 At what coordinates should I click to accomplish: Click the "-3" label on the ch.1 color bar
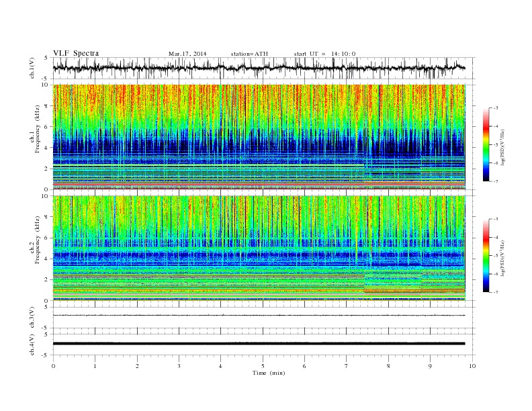496,108
